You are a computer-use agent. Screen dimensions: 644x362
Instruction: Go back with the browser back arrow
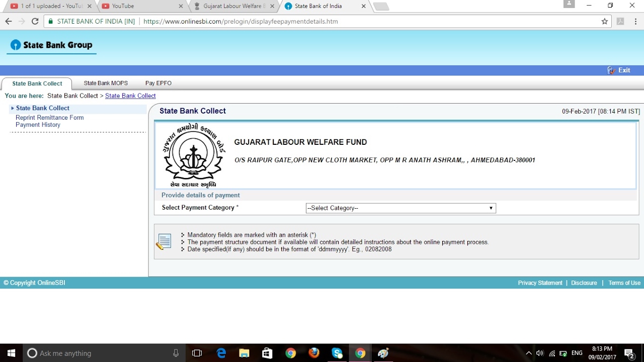pyautogui.click(x=8, y=21)
